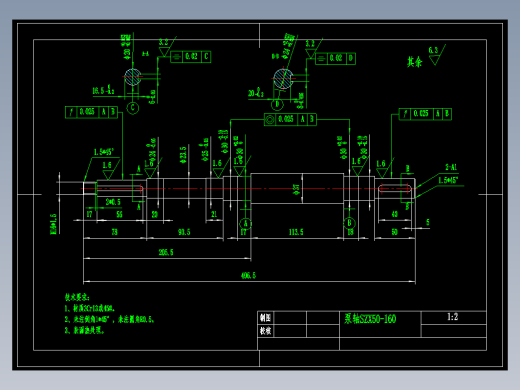Click the 113.5 dimension value
The width and height of the screenshot is (520, 390).
tap(296, 232)
